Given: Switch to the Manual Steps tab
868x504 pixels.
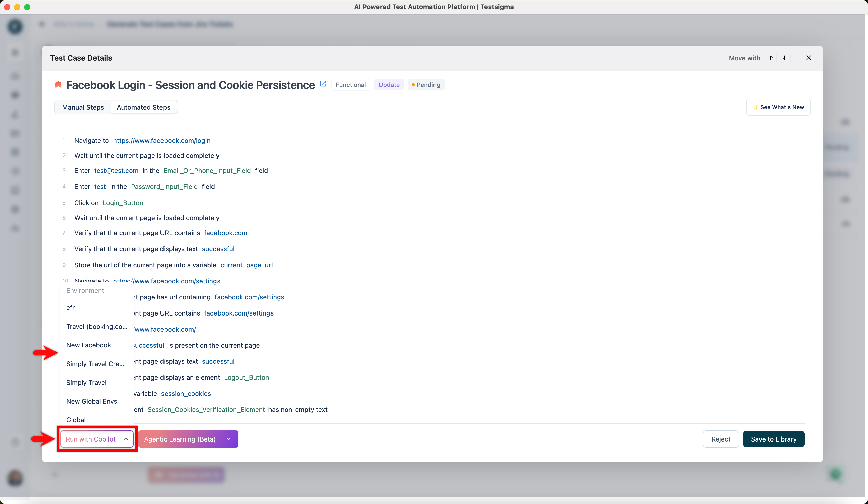Looking at the screenshot, I should click(83, 107).
